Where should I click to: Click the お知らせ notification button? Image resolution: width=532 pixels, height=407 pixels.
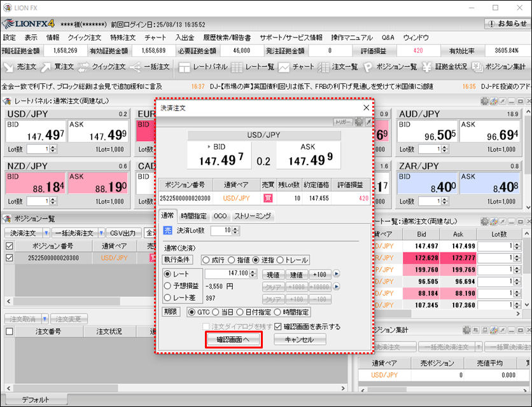point(507,24)
